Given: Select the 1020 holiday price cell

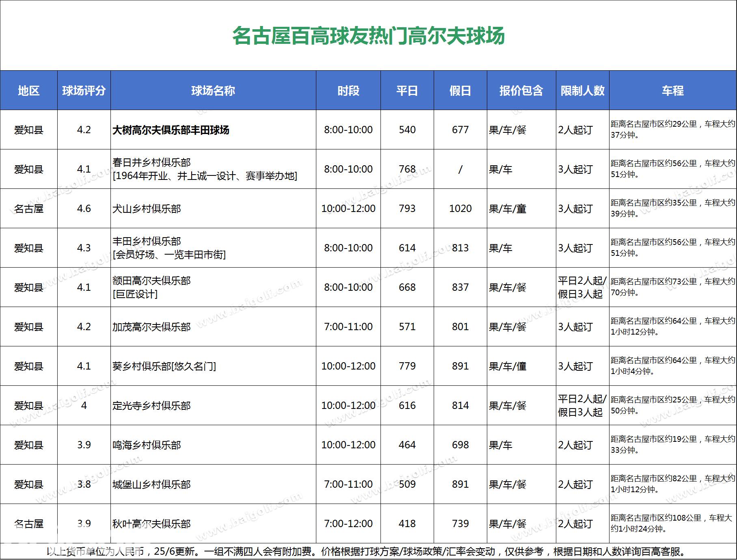Looking at the screenshot, I should [460, 209].
